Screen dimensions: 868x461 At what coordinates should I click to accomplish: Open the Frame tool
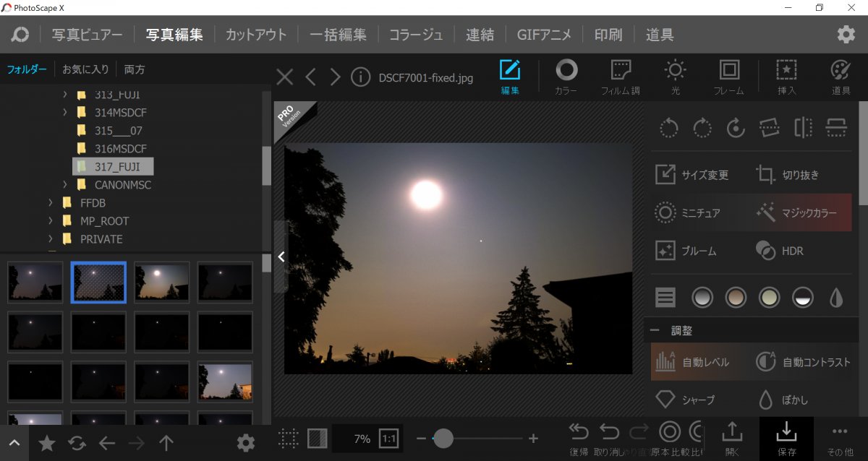point(728,77)
